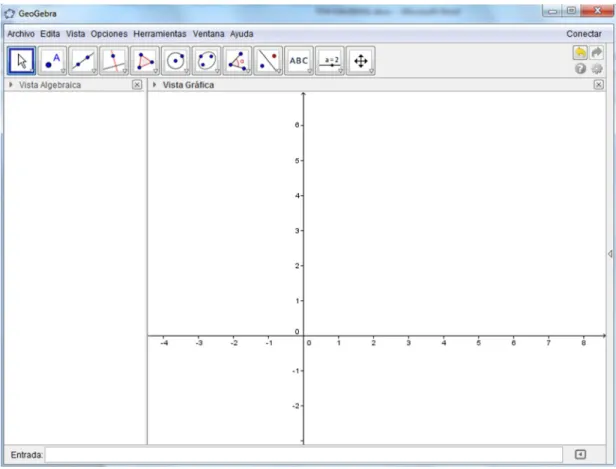Select the Slider a=2 tool
Image resolution: width=616 pixels, height=469 pixels.
tap(330, 60)
